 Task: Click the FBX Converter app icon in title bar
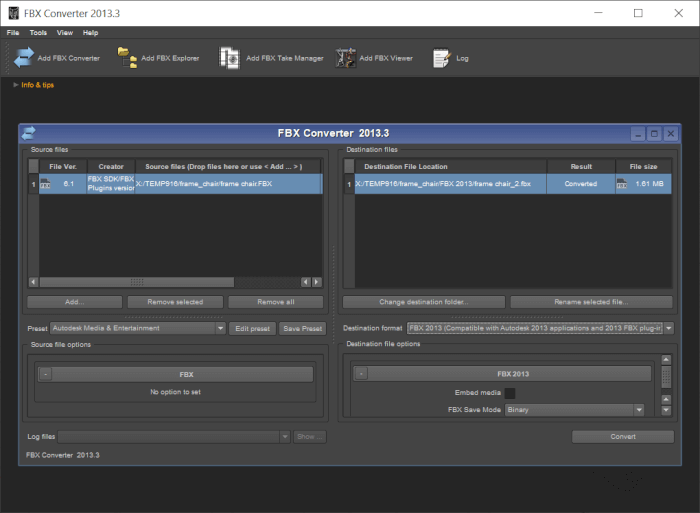(x=14, y=13)
